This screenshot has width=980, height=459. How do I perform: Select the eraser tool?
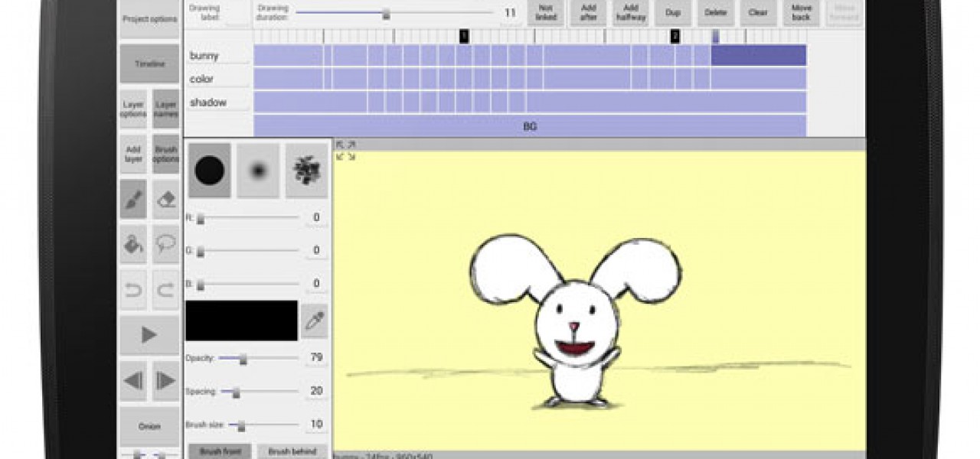(166, 200)
